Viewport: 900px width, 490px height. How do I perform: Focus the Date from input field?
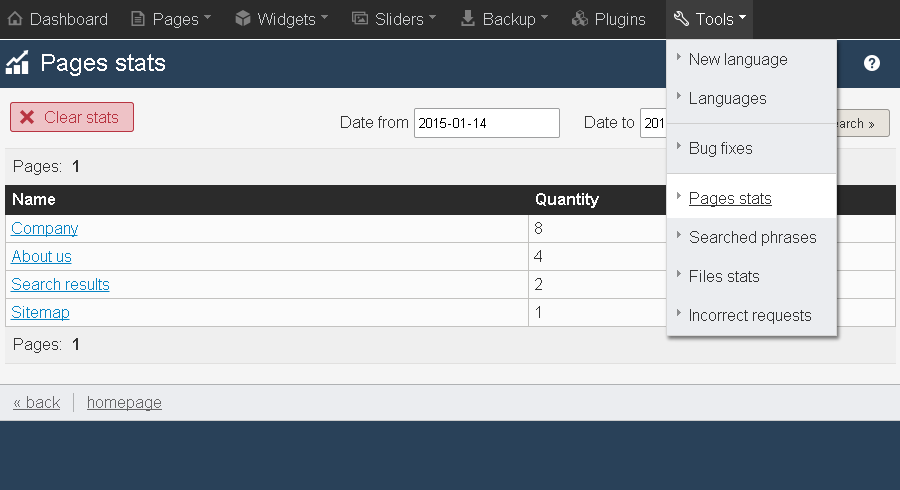(x=487, y=123)
